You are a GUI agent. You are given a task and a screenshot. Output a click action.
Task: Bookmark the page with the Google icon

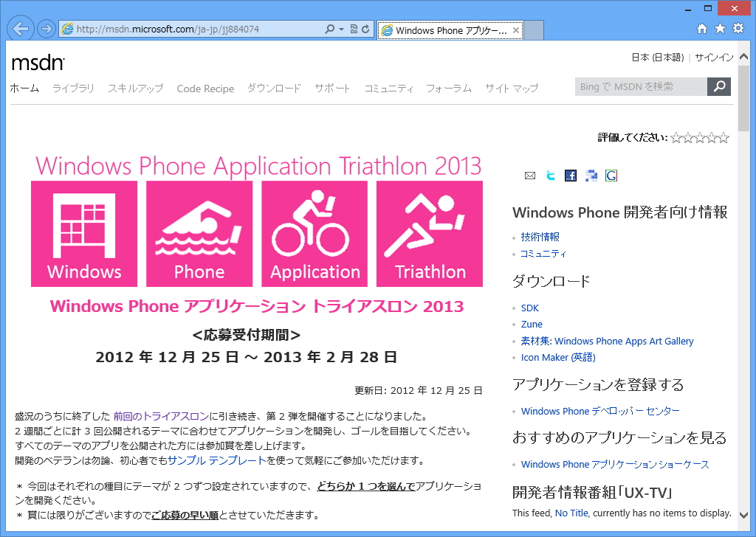611,176
